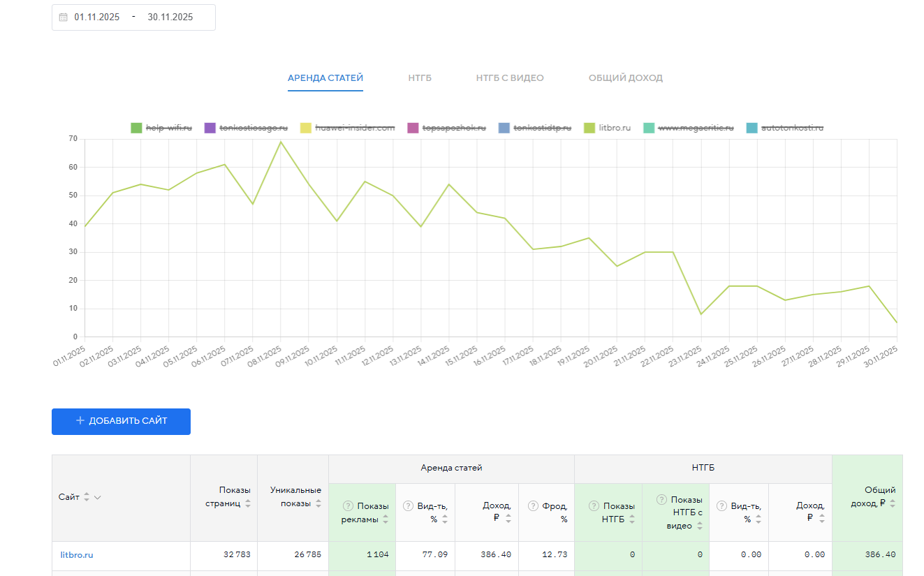This screenshot has height=576, width=924.
Task: Switch to НТГБ С ВИДЕО tab
Action: tap(509, 78)
